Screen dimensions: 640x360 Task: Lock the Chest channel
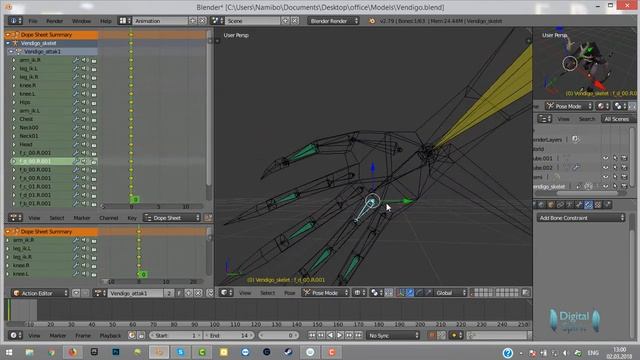pos(94,119)
